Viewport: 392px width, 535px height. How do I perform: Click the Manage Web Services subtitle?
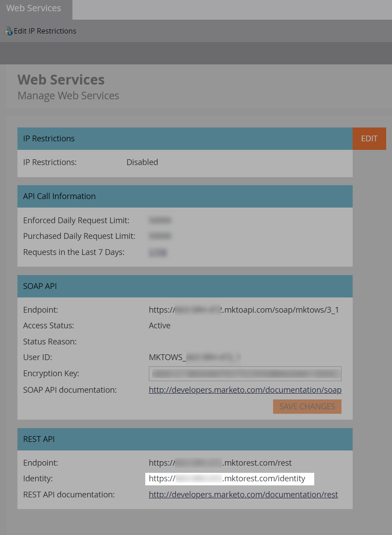pos(68,96)
